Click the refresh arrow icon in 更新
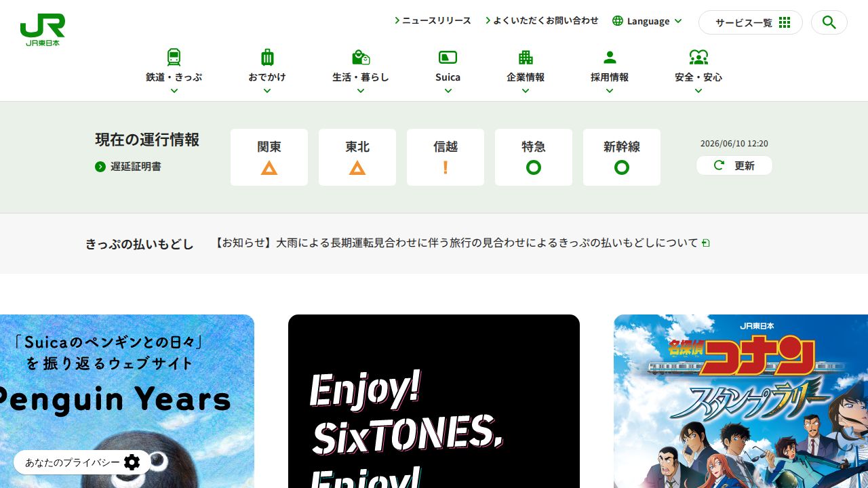The height and width of the screenshot is (488, 868). (719, 165)
